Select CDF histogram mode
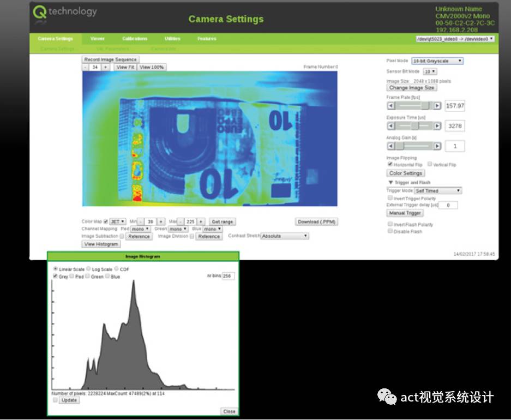Viewport: 511px width, 420px height. click(116, 269)
